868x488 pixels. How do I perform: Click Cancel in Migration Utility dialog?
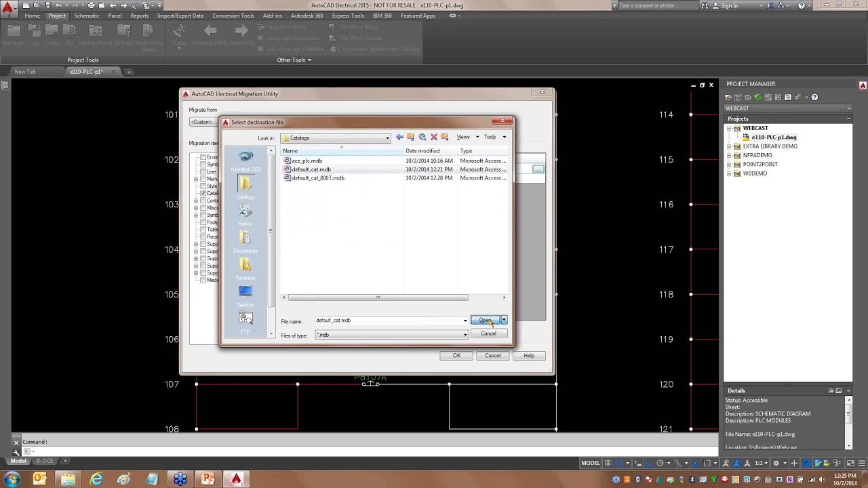[492, 356]
